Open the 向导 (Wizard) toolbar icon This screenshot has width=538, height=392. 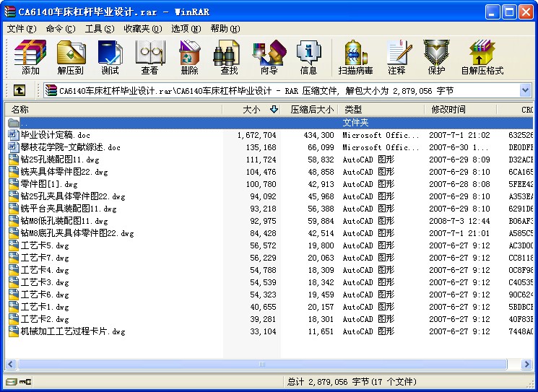click(x=269, y=53)
